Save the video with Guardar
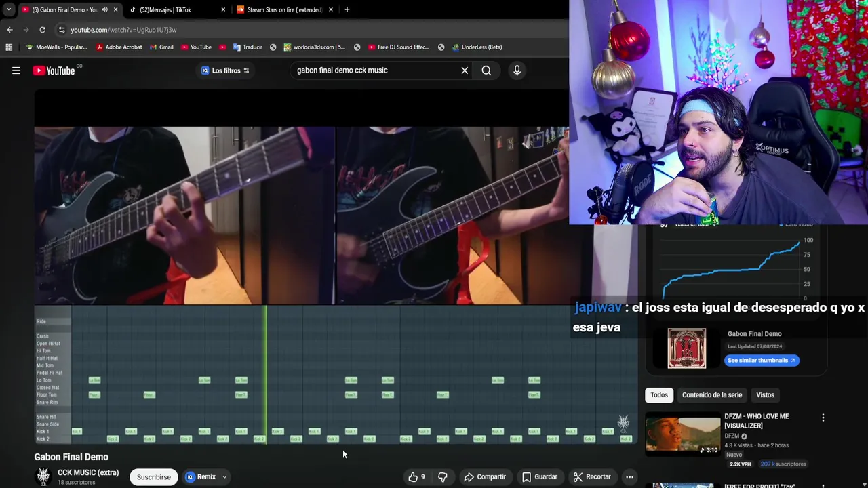This screenshot has height=488, width=868. point(540,476)
